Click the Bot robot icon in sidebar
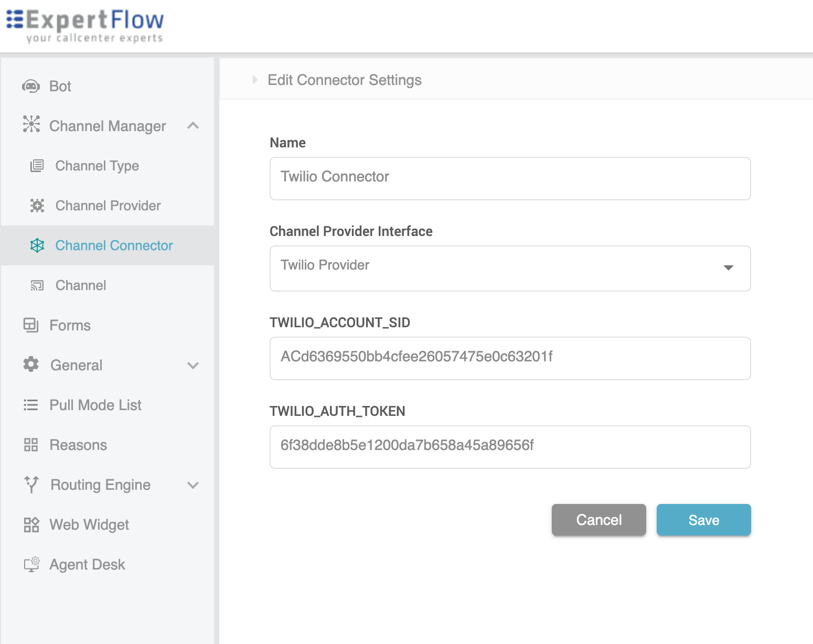The image size is (813, 644). click(31, 86)
